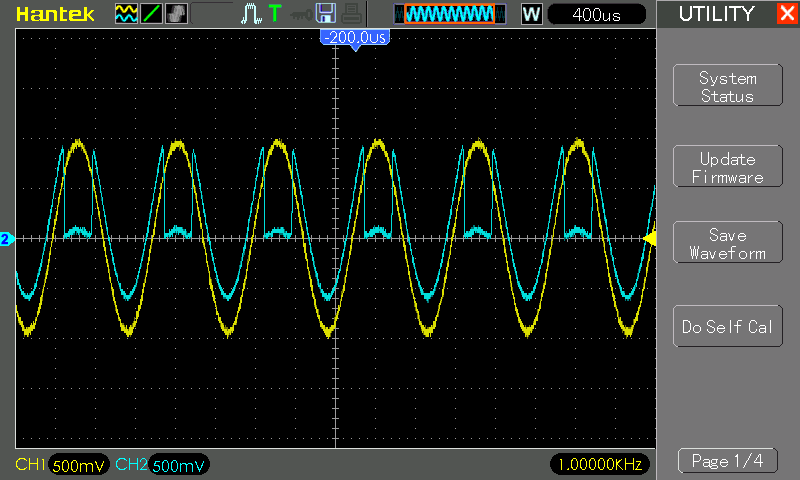Open System Status
800x480 pixels.
tap(728, 85)
